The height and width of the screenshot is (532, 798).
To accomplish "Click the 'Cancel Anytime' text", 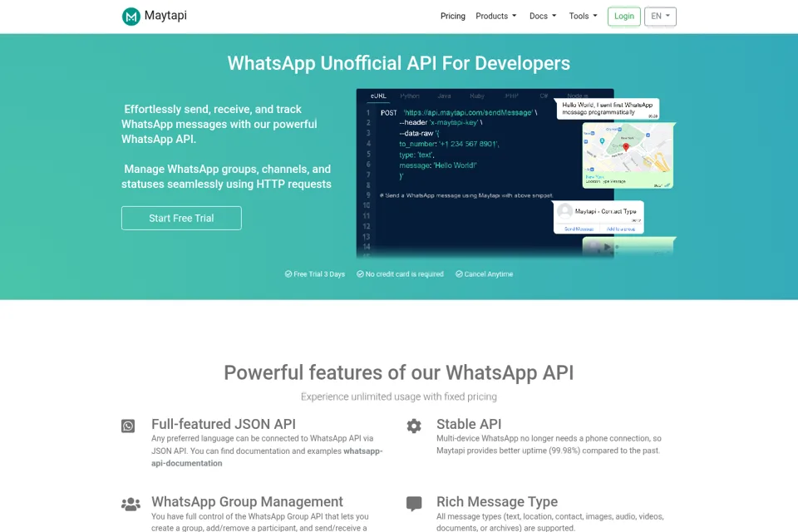I will tap(488, 273).
